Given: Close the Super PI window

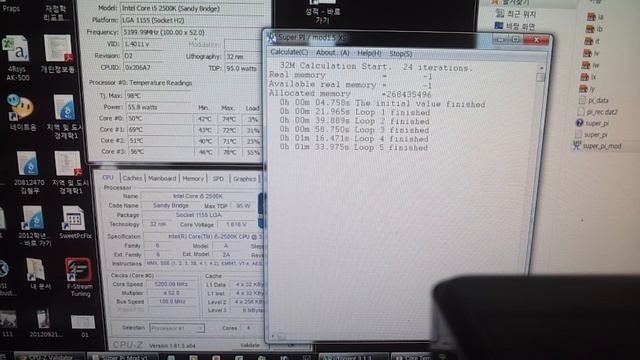Looking at the screenshot, I should click(537, 40).
